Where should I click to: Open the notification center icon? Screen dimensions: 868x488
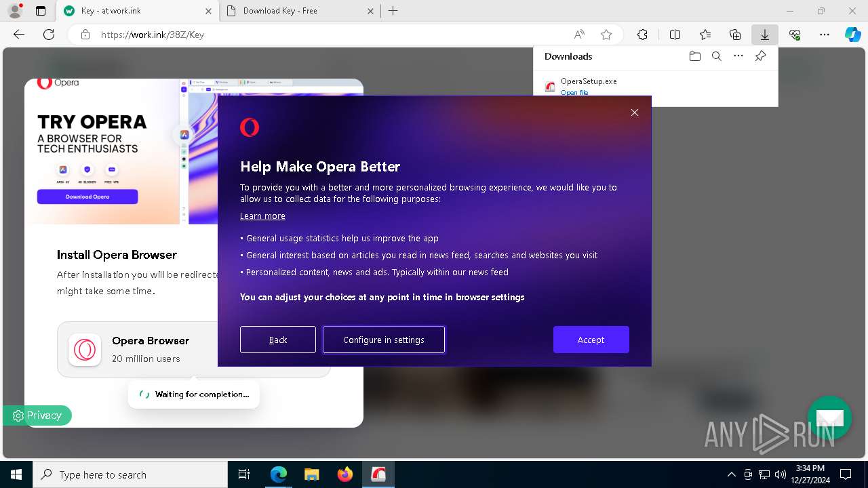click(x=846, y=474)
